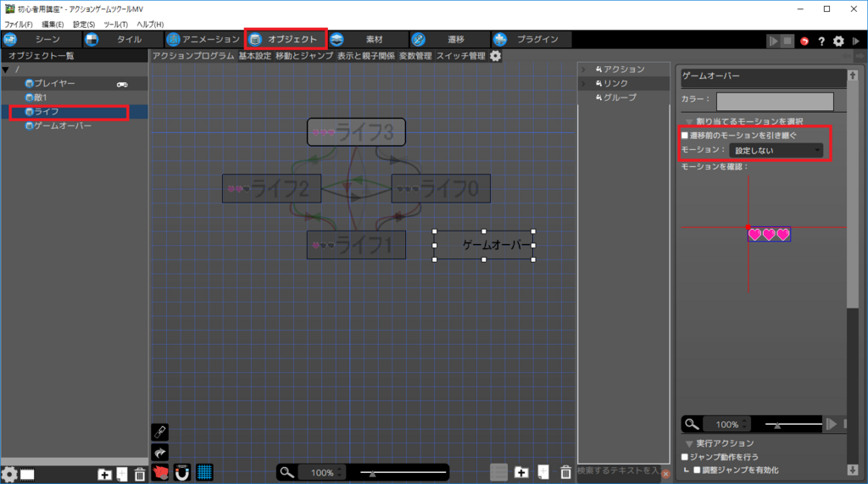This screenshot has width=868, height=484.
Task: Enable 遷移前のモーションを引き継ぐ checkbox
Action: click(685, 135)
